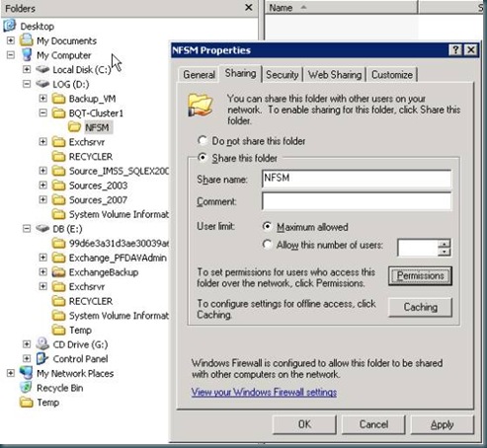Expand the Local Disk (C:) node
The width and height of the screenshot is (487, 448).
tap(27, 69)
